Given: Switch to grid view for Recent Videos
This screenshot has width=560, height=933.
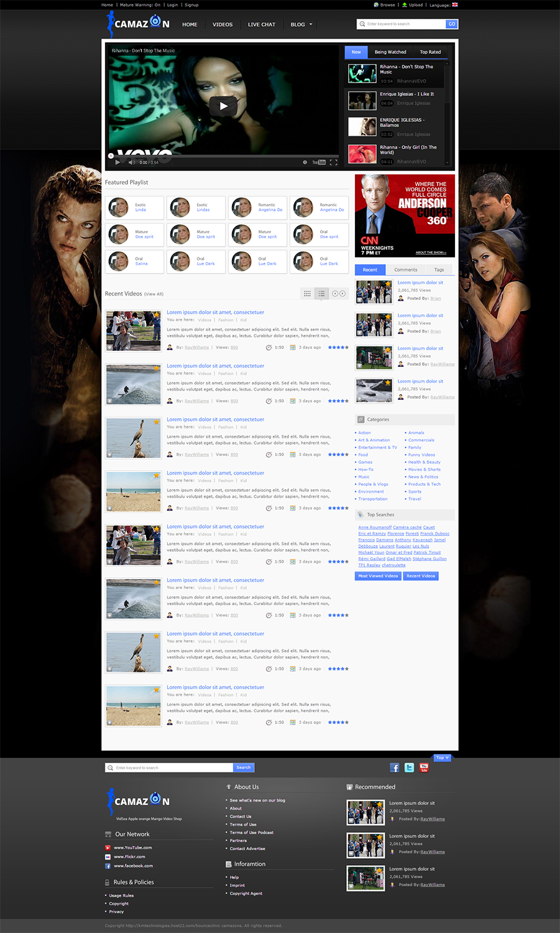Looking at the screenshot, I should tap(307, 294).
